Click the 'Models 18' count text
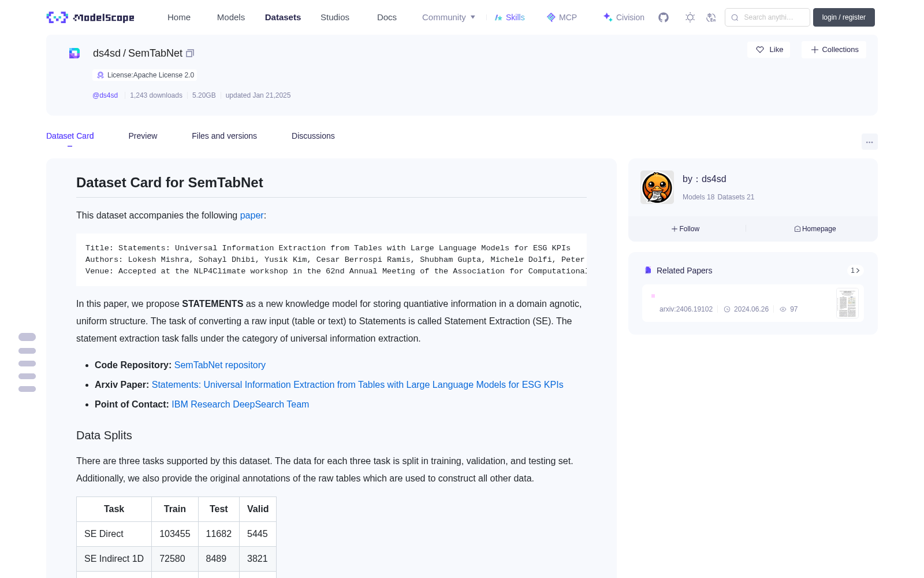Image resolution: width=924 pixels, height=578 pixels. pyautogui.click(x=698, y=197)
